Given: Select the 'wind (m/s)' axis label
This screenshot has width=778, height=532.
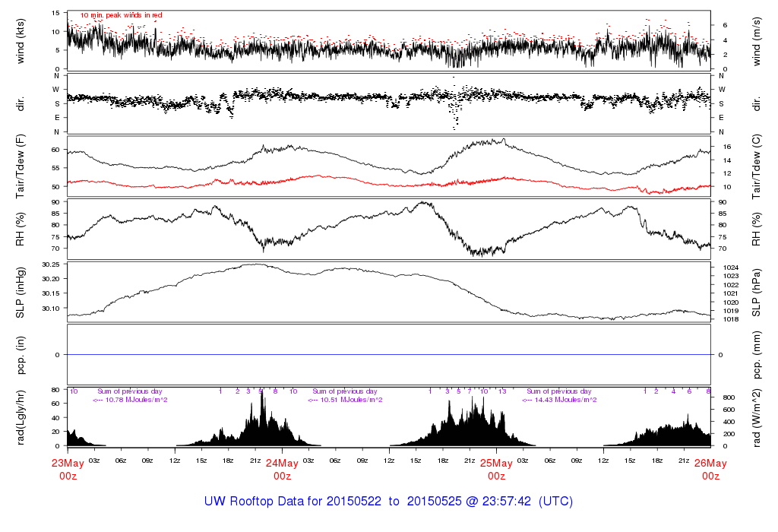Looking at the screenshot, I should click(x=756, y=41).
